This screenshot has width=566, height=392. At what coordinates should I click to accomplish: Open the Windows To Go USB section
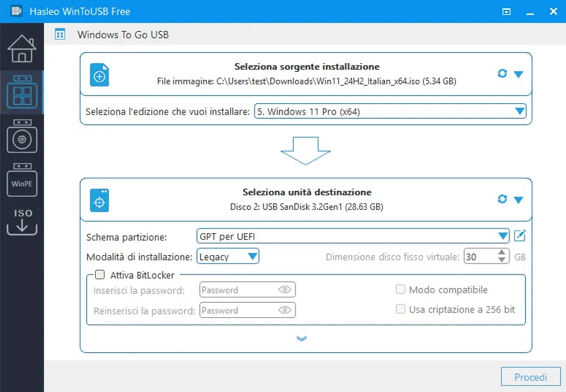(22, 92)
